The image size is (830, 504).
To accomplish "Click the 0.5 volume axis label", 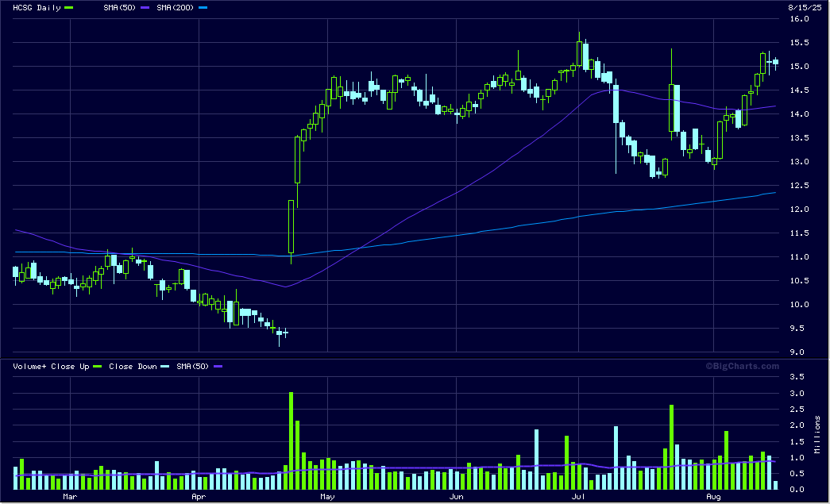I will [797, 474].
